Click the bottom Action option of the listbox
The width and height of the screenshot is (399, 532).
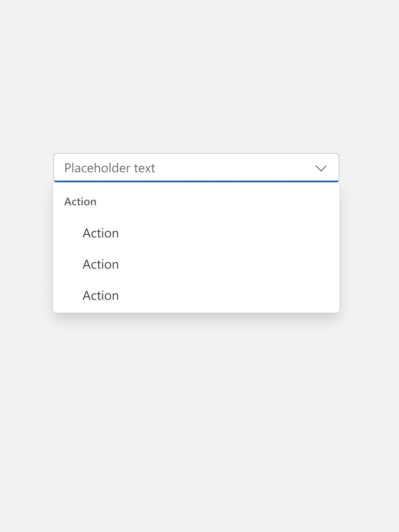click(x=101, y=296)
